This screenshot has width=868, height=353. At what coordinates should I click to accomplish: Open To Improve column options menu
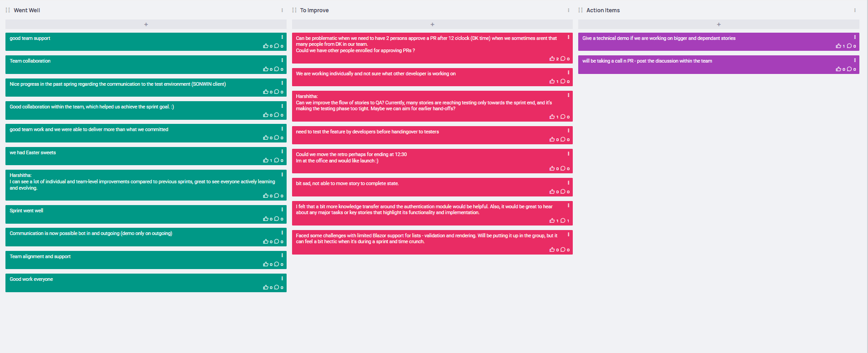point(568,10)
